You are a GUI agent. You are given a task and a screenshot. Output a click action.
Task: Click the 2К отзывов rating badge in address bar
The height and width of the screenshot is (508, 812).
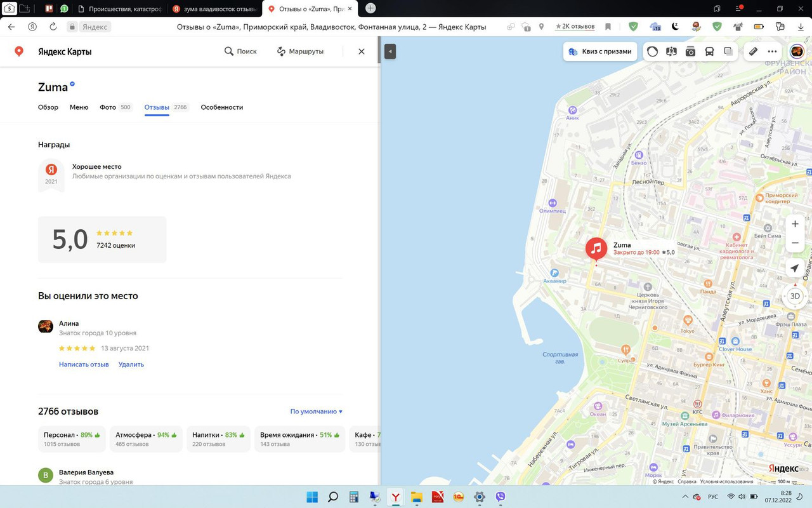coord(575,27)
